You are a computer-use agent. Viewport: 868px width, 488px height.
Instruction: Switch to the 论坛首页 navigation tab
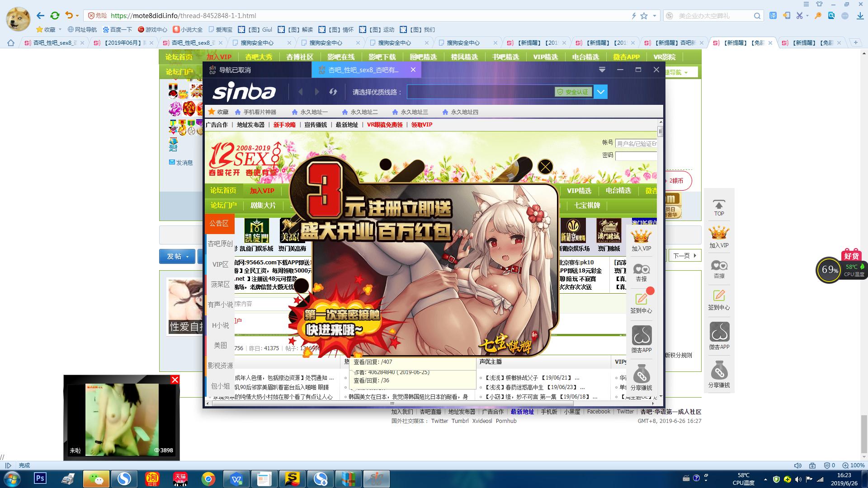[178, 57]
